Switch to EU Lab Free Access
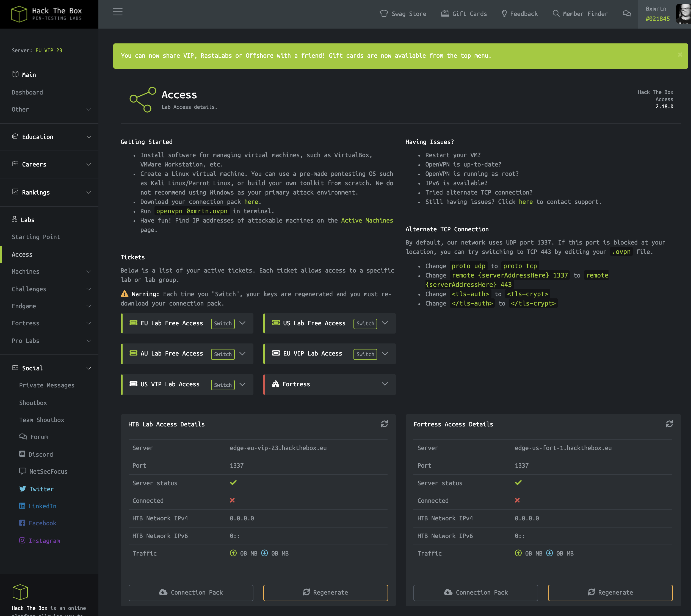The height and width of the screenshot is (616, 691). [x=222, y=323]
